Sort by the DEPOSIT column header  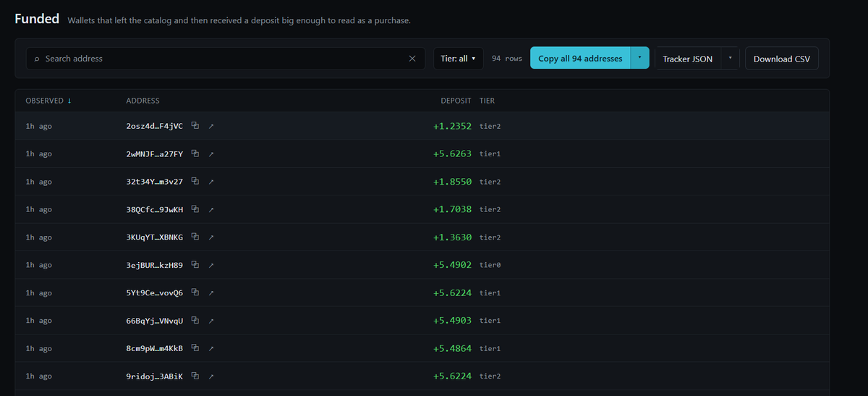pos(456,101)
